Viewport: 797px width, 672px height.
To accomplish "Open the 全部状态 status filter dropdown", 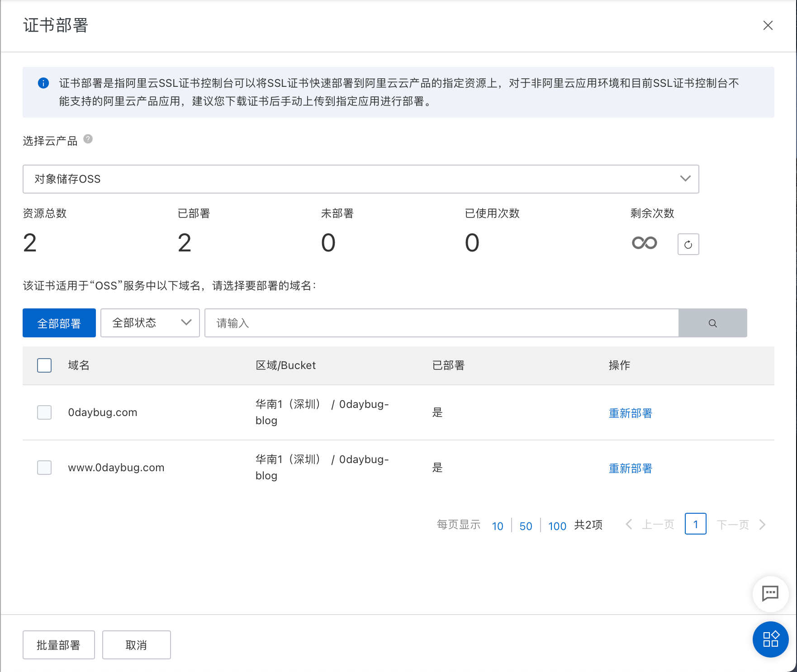I will [150, 323].
